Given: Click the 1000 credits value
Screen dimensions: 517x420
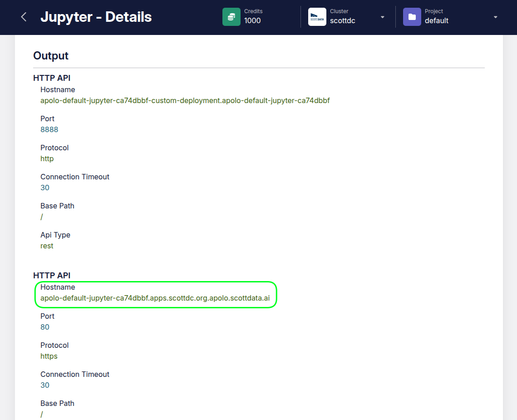Looking at the screenshot, I should pyautogui.click(x=252, y=20).
